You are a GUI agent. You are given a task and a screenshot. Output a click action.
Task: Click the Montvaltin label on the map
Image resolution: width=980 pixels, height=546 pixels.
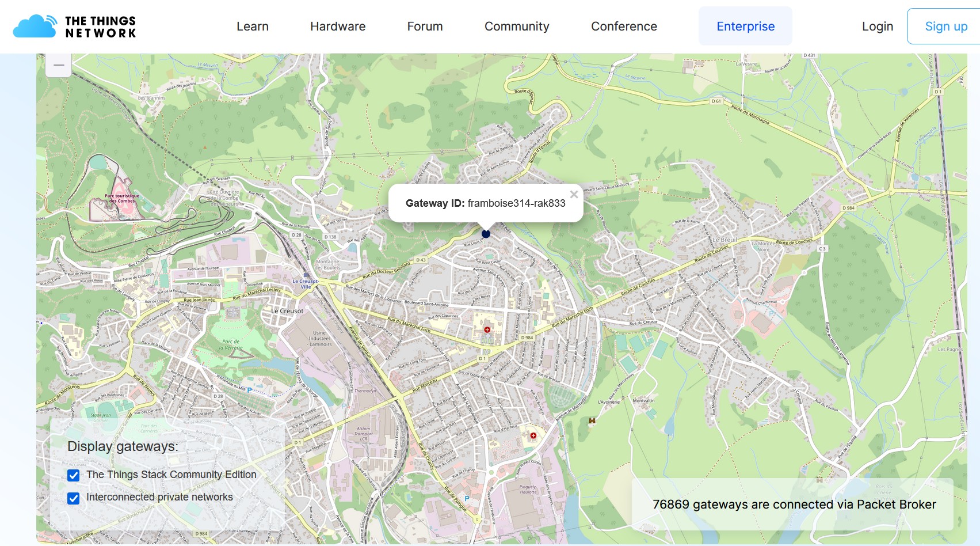tap(643, 400)
